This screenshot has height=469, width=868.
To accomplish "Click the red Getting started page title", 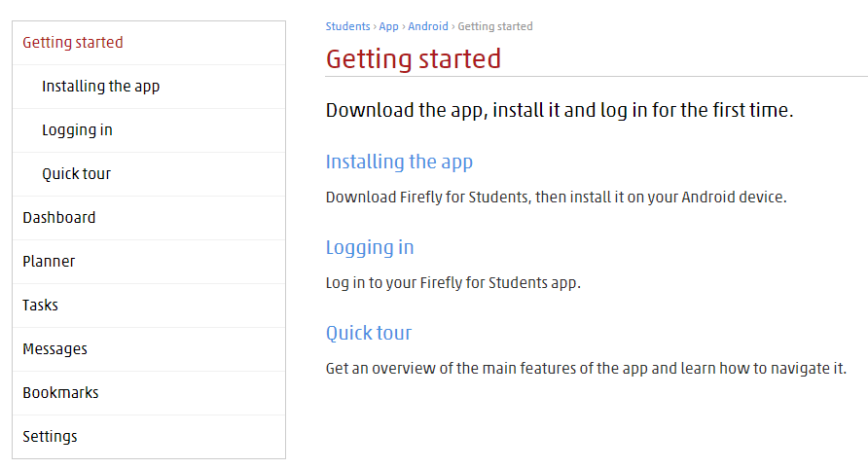I will coord(414,58).
